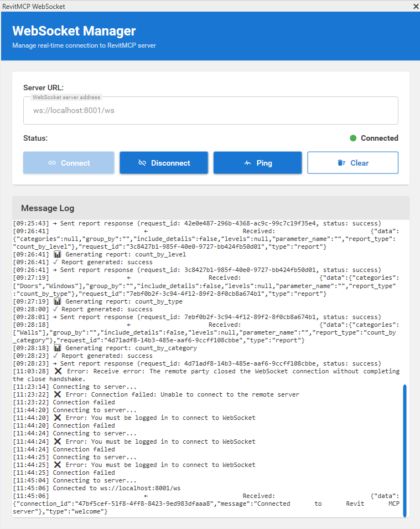Send a Ping to the server
The height and width of the screenshot is (529, 420).
(x=258, y=163)
